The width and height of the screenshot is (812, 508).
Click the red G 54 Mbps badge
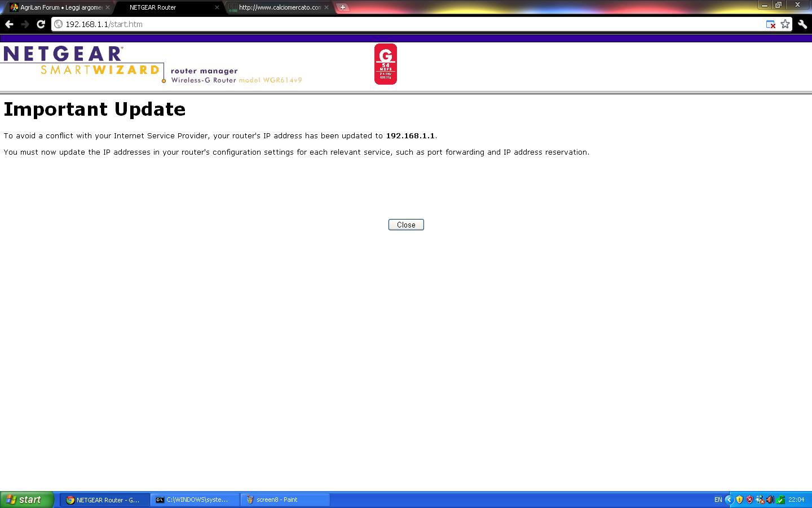pos(386,64)
